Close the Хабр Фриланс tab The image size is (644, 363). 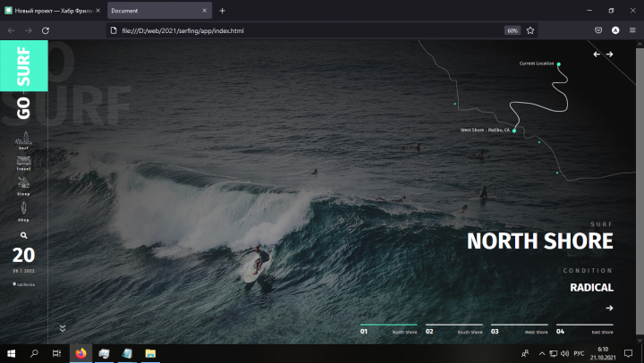tap(98, 11)
